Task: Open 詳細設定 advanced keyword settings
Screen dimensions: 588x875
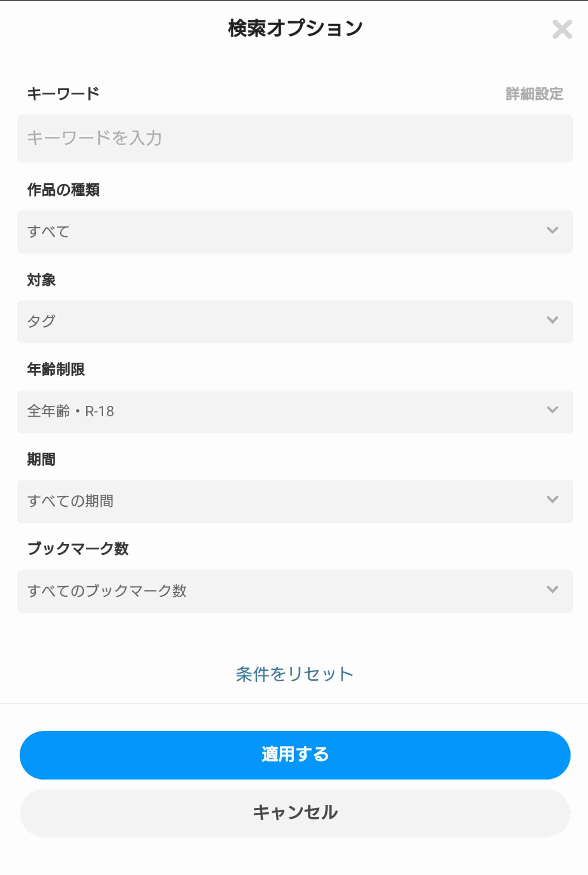Action: pyautogui.click(x=534, y=94)
